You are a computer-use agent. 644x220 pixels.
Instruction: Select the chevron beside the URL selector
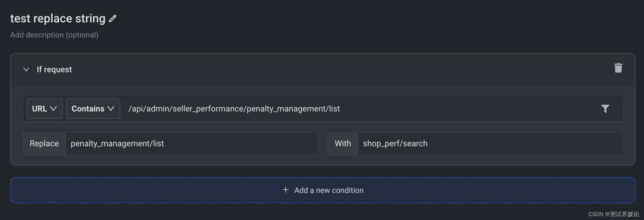click(x=54, y=109)
